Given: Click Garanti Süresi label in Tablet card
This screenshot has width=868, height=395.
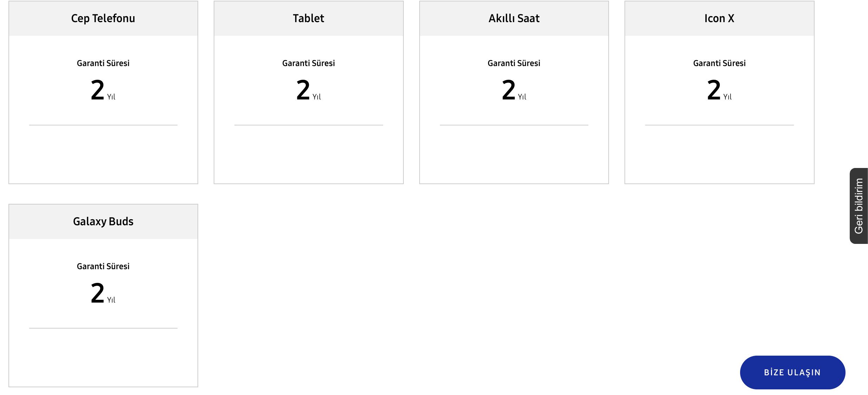Looking at the screenshot, I should coord(309,63).
